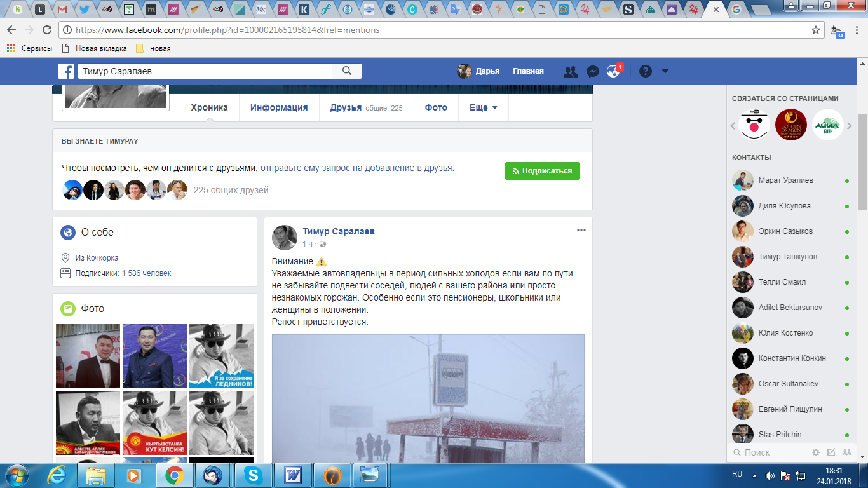
Task: Open the YouTube snowman page icon
Action: pyautogui.click(x=754, y=125)
